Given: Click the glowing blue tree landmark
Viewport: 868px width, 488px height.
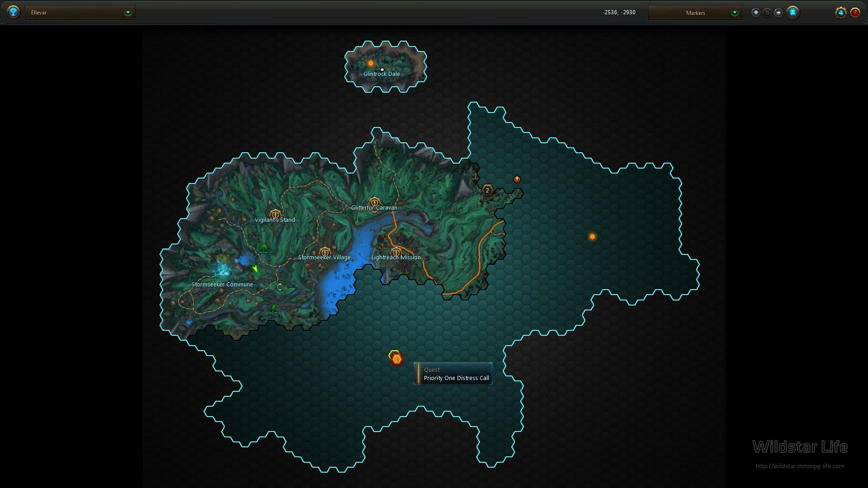Looking at the screenshot, I should [222, 269].
